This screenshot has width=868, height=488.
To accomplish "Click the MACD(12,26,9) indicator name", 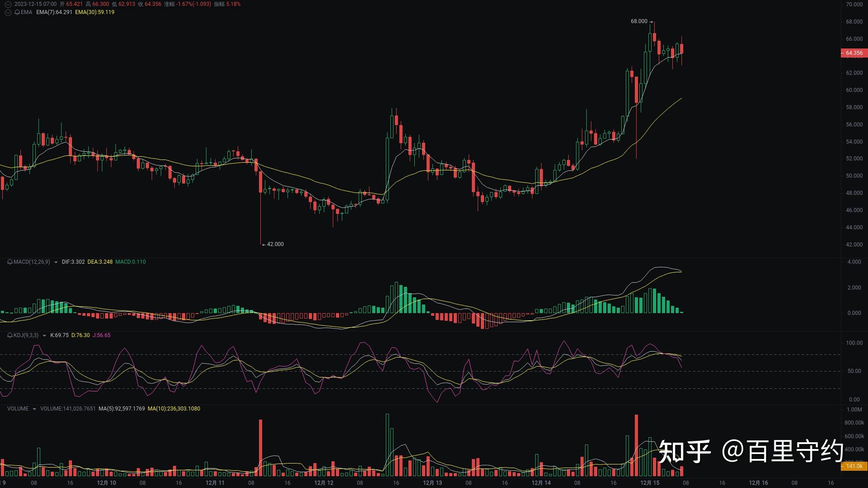I will [x=32, y=262].
